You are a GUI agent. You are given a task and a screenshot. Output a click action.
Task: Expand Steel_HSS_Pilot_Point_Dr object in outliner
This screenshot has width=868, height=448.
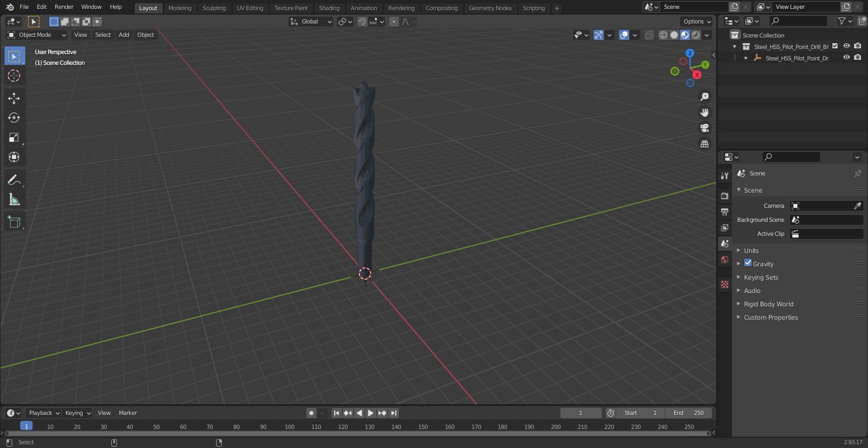pyautogui.click(x=746, y=58)
